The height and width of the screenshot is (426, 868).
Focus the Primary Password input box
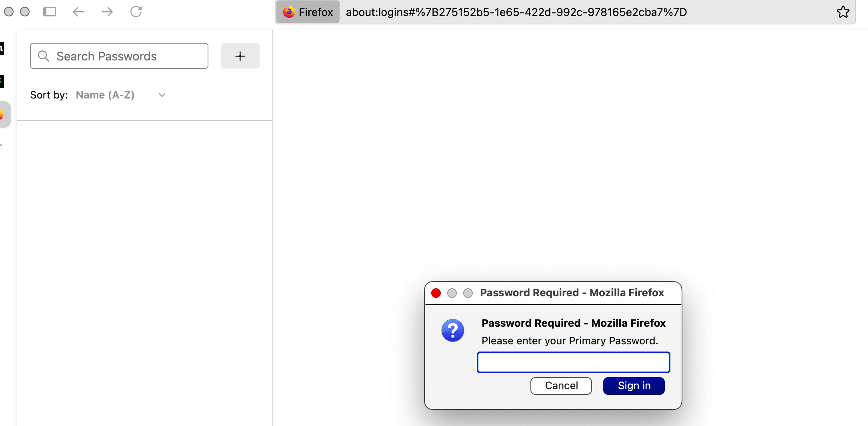(573, 362)
